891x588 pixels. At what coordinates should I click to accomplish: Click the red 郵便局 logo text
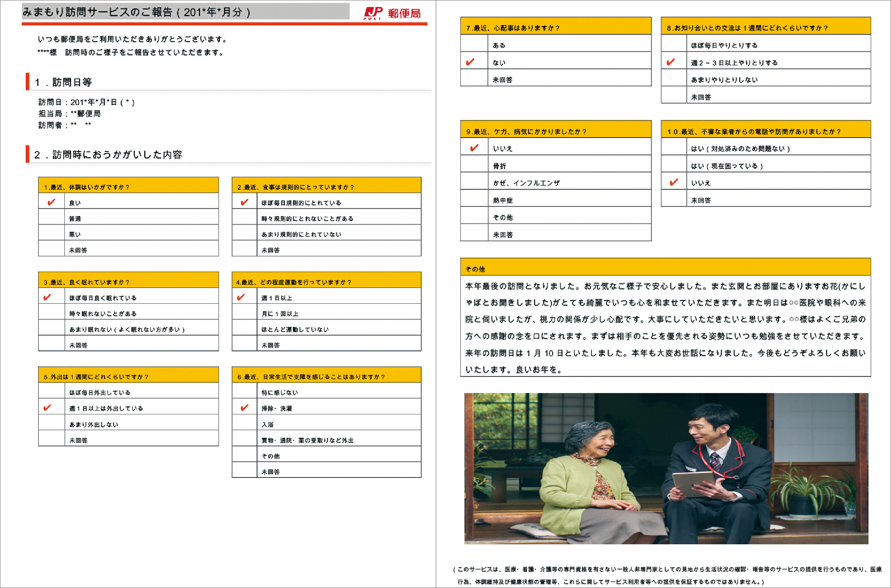(x=404, y=13)
